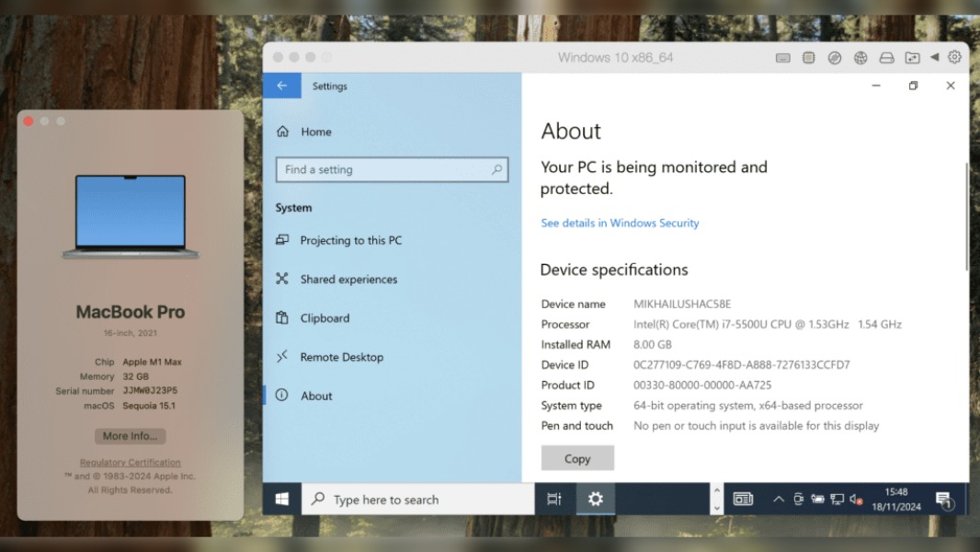Click More Info on the MacBook Pro panel
Viewport: 980px width, 552px height.
pyautogui.click(x=129, y=436)
